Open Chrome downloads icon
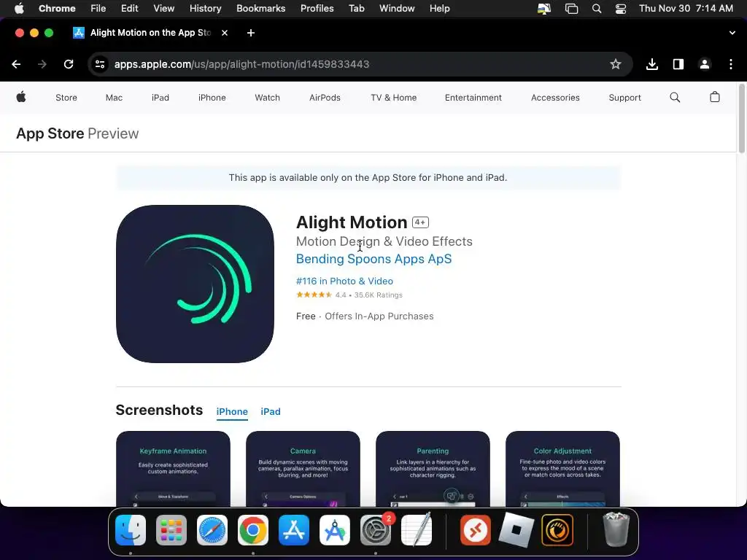Viewport: 747px width, 560px height. pyautogui.click(x=651, y=64)
